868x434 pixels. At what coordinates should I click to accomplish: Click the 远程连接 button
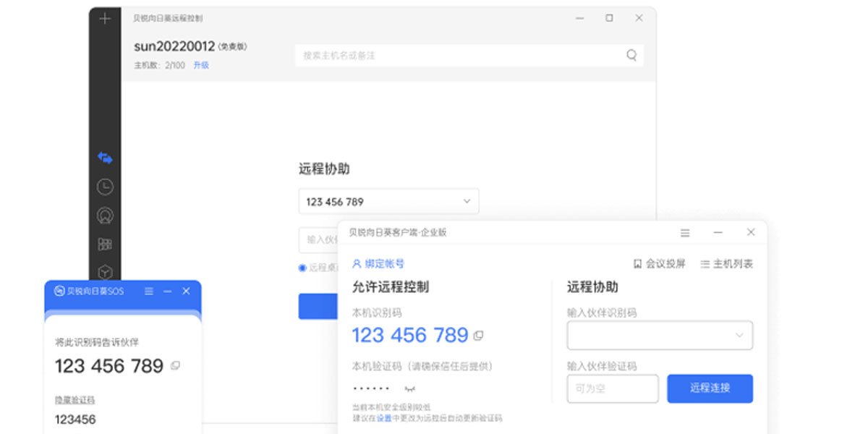[x=710, y=388]
